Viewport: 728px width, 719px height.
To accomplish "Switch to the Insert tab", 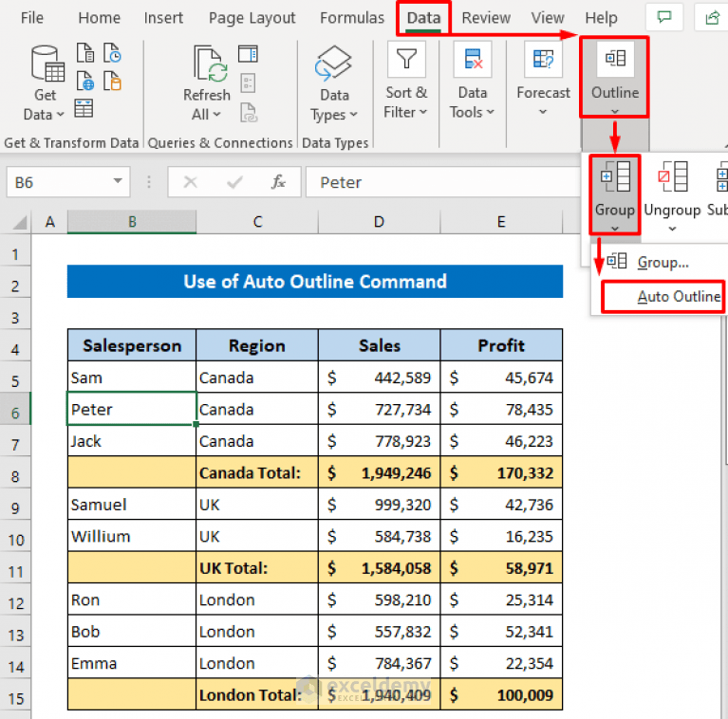I will (x=163, y=18).
